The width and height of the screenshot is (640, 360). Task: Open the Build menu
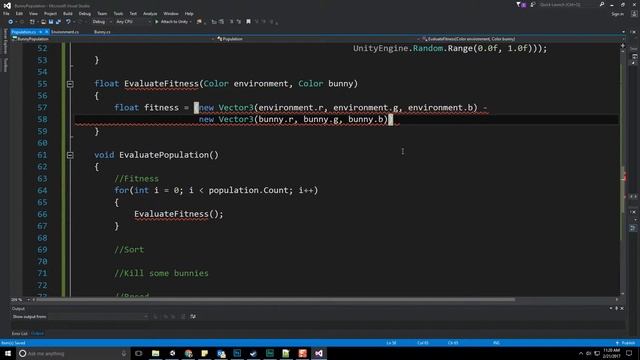pyautogui.click(x=68, y=13)
